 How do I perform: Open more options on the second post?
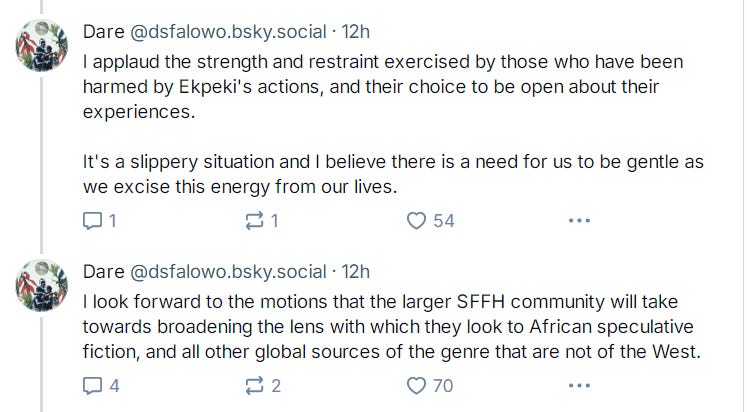pos(579,385)
